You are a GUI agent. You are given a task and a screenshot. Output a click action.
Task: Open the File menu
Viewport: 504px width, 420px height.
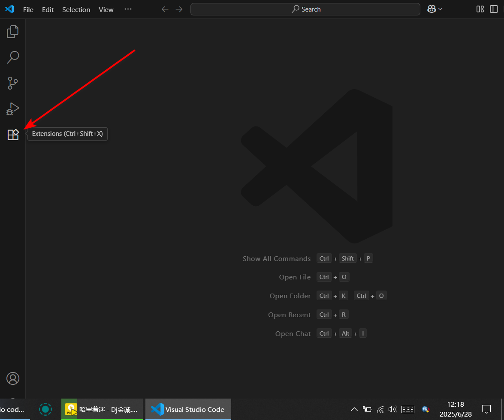click(28, 9)
